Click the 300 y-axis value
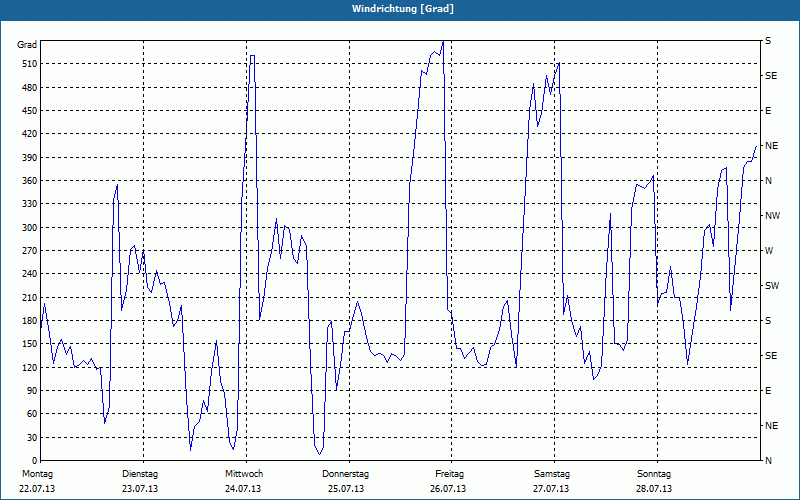800x500 pixels. coord(30,228)
